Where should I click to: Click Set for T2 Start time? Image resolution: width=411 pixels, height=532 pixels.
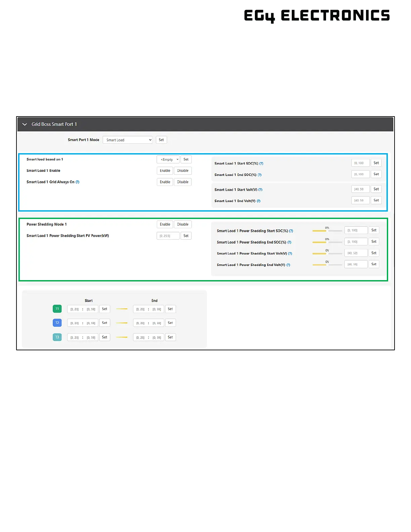[x=105, y=323]
